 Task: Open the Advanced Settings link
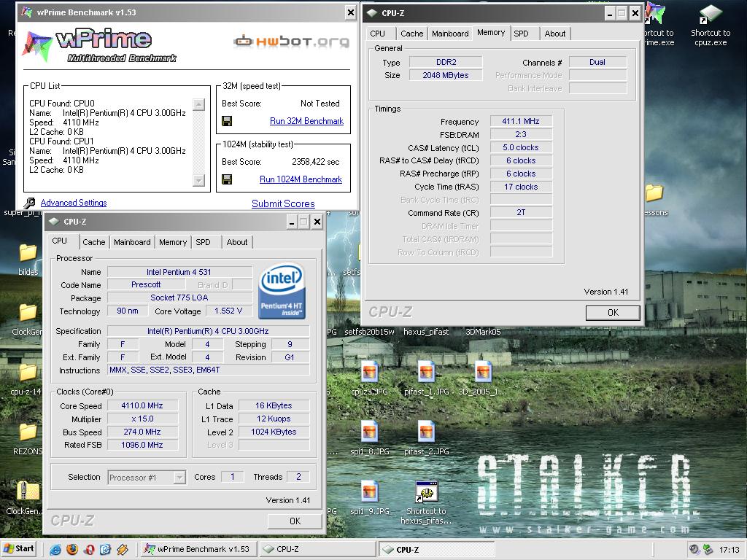[x=74, y=203]
